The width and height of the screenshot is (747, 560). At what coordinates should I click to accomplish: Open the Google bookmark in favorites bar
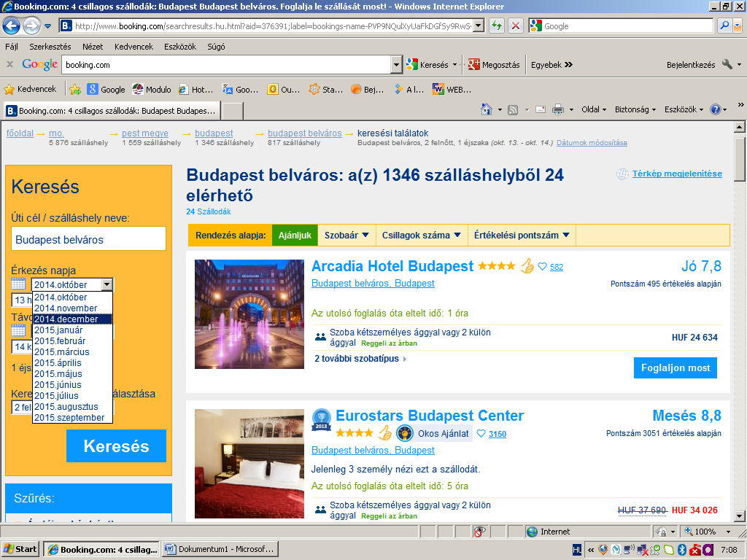pyautogui.click(x=107, y=89)
